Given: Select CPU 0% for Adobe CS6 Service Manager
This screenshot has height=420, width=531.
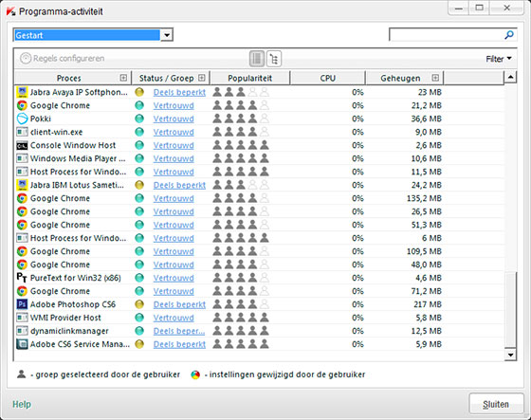Looking at the screenshot, I should [357, 344].
